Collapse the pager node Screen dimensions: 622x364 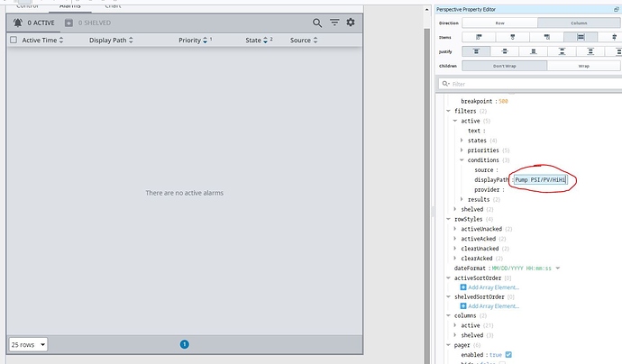coord(448,345)
